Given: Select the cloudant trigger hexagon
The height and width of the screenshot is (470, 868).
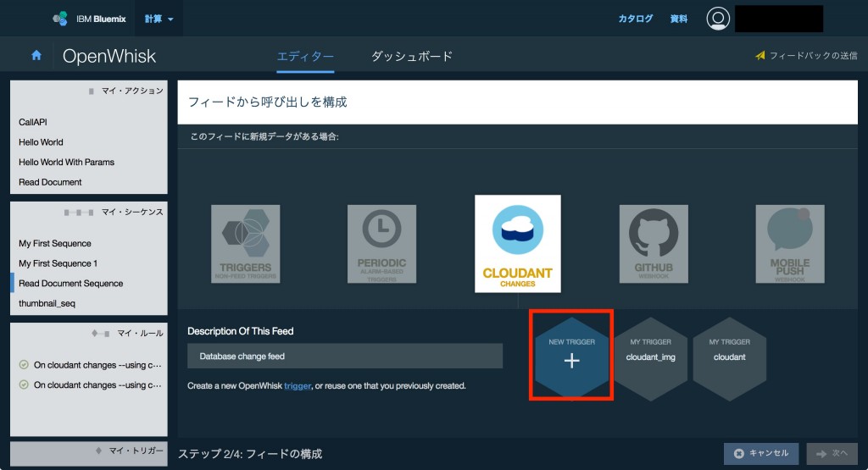Looking at the screenshot, I should click(x=730, y=357).
